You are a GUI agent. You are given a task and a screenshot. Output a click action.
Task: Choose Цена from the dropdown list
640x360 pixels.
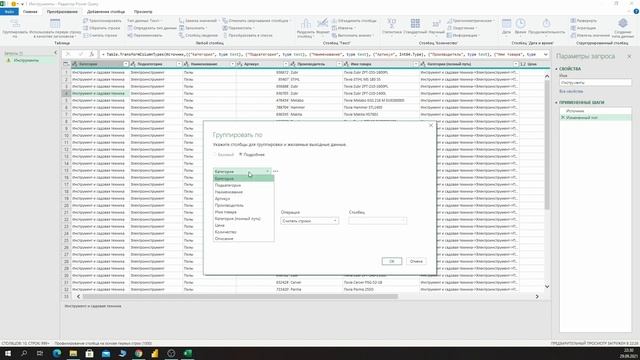(x=244, y=225)
